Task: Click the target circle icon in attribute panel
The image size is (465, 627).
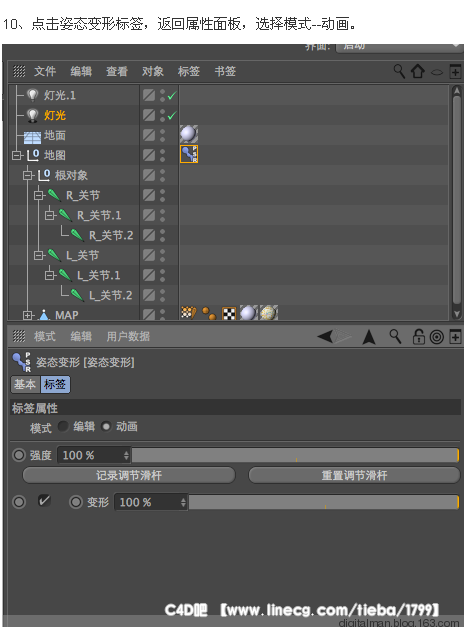Action: click(x=437, y=337)
